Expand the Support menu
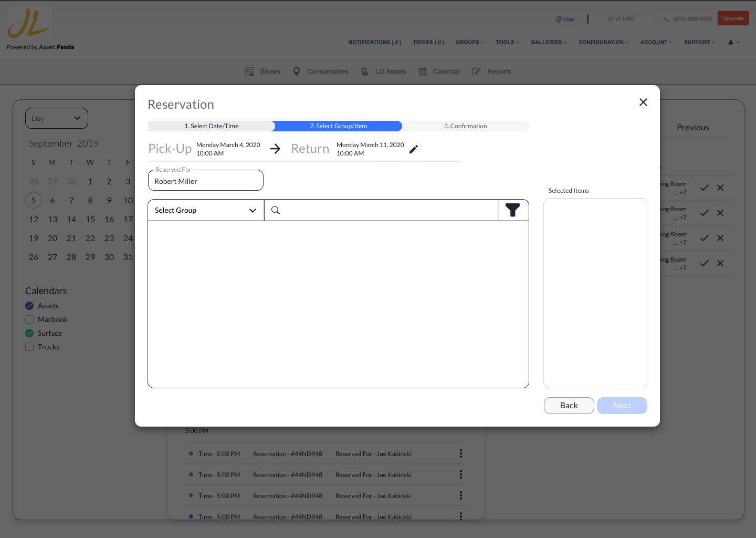 (x=699, y=42)
